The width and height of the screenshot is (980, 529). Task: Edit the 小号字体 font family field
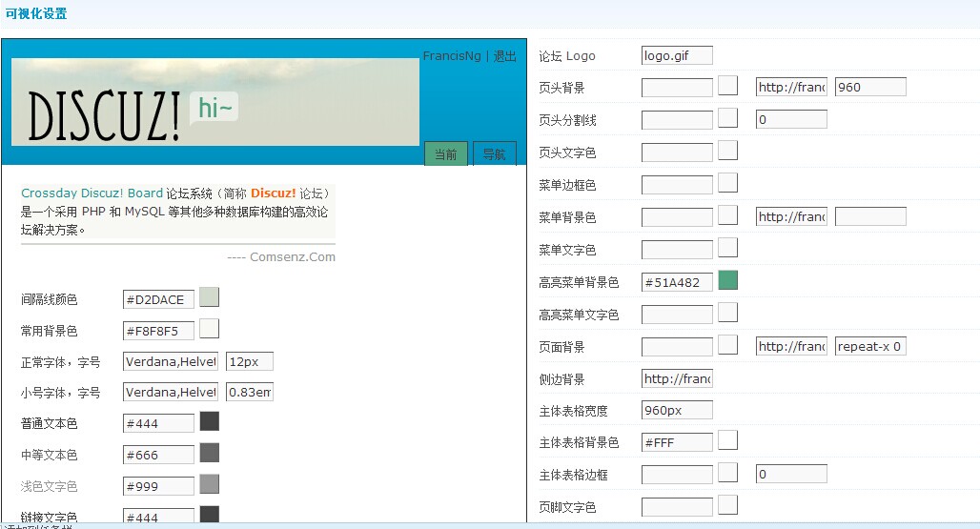[171, 392]
